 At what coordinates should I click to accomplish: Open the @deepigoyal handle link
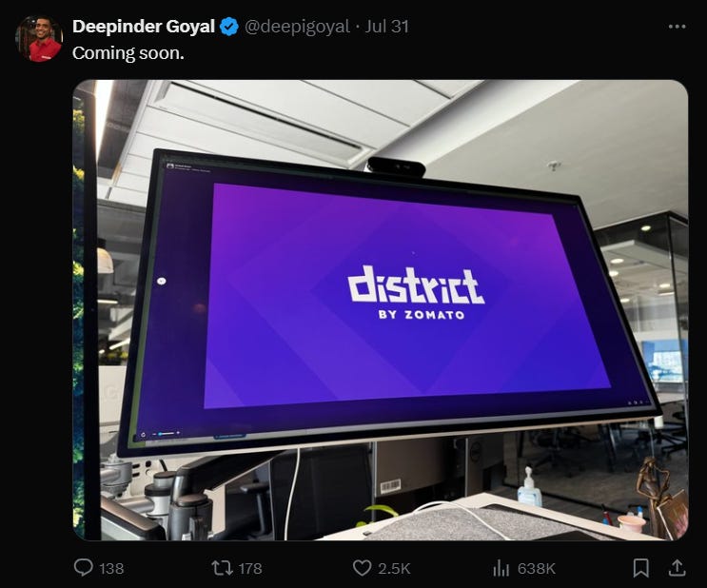(297, 27)
